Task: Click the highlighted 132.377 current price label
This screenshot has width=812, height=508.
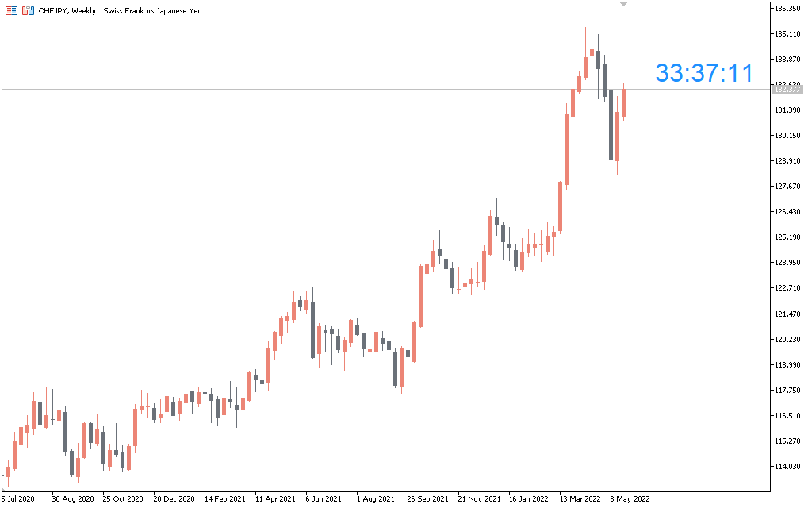Action: pos(785,90)
